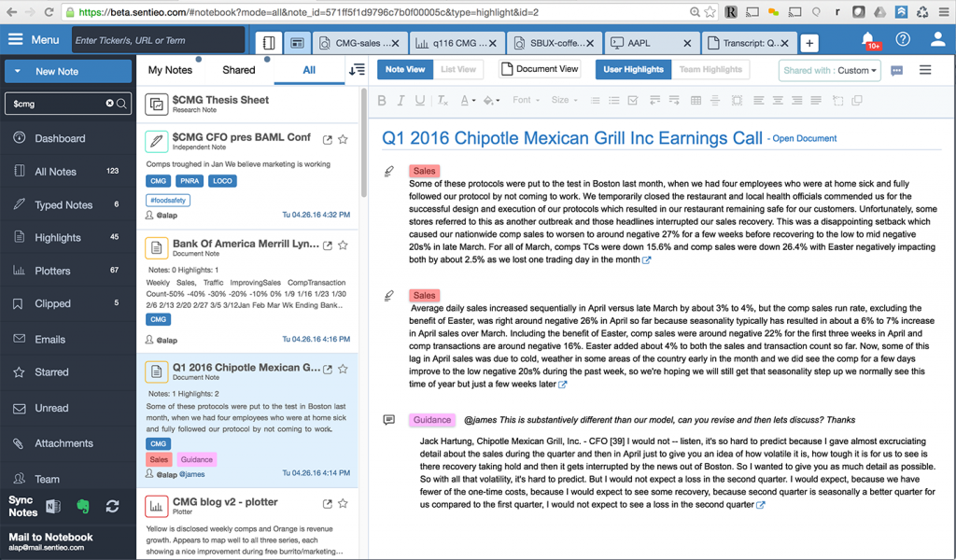
Task: Close the SBUX-coffe tab
Action: point(590,43)
